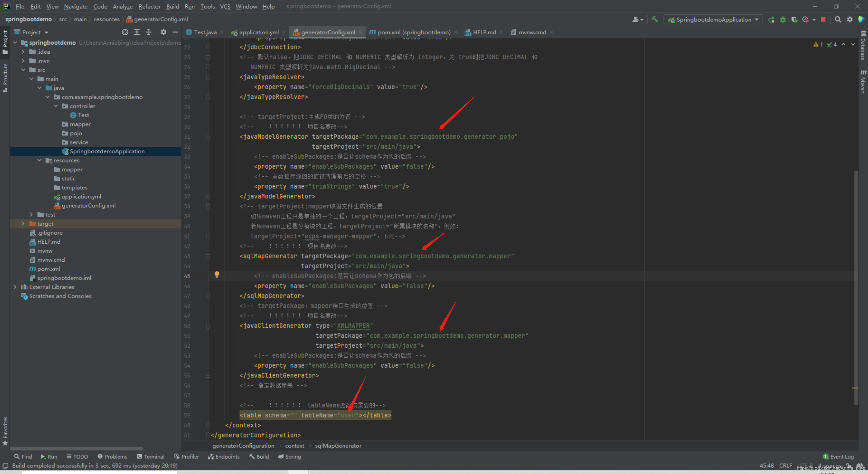This screenshot has width=868, height=474.
Task: Hide the Project tool window
Action: (x=175, y=32)
